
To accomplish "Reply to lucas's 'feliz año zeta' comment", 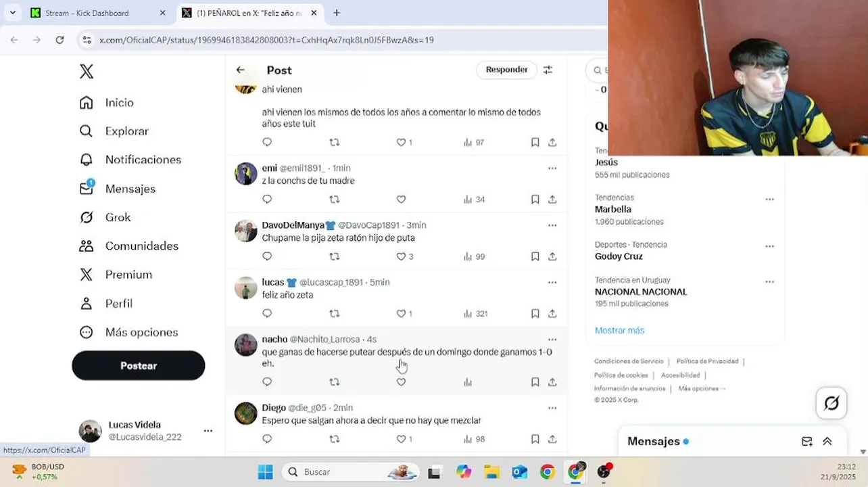I will [267, 314].
